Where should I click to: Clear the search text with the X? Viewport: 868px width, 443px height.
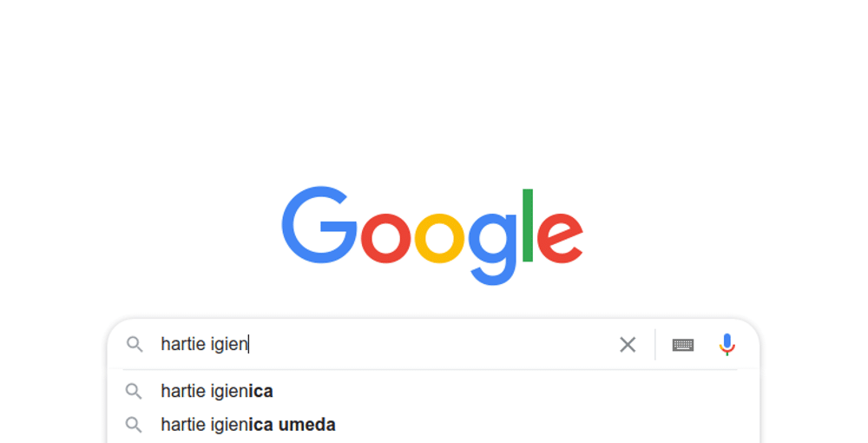(x=628, y=345)
